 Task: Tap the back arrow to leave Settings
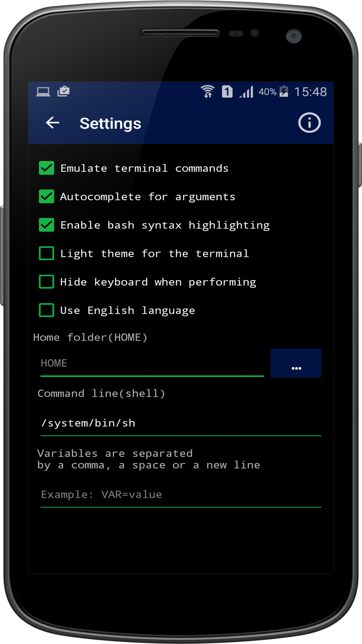(x=52, y=123)
